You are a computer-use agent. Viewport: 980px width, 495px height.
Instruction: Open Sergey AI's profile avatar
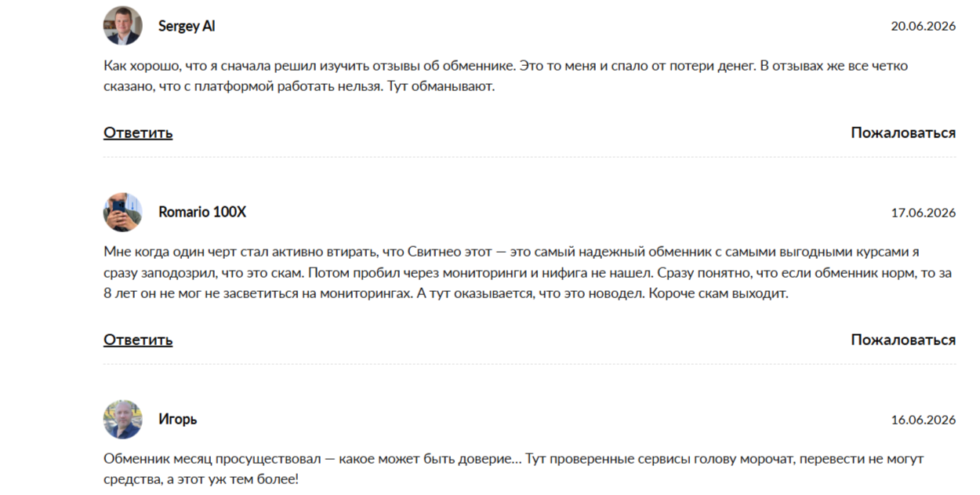point(122,26)
